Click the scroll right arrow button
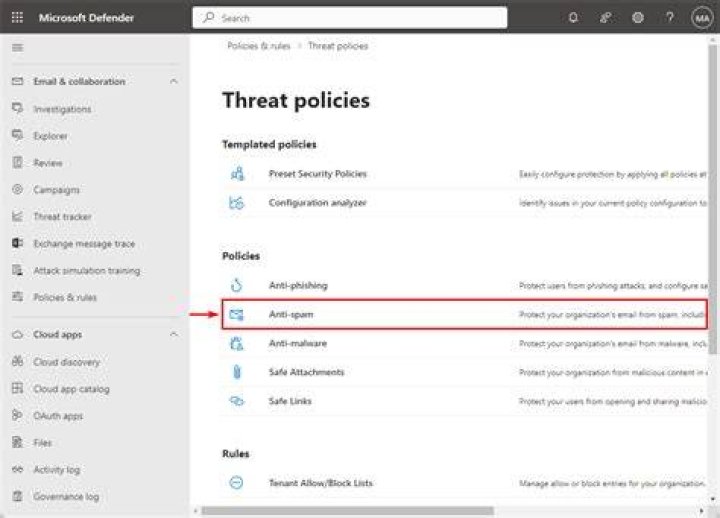The width and height of the screenshot is (720, 518). [x=701, y=511]
